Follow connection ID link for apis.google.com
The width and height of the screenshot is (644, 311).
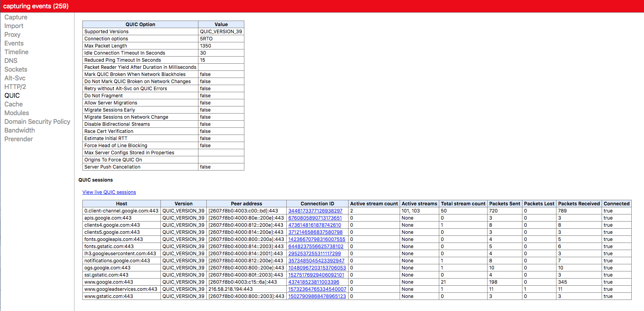click(315, 218)
